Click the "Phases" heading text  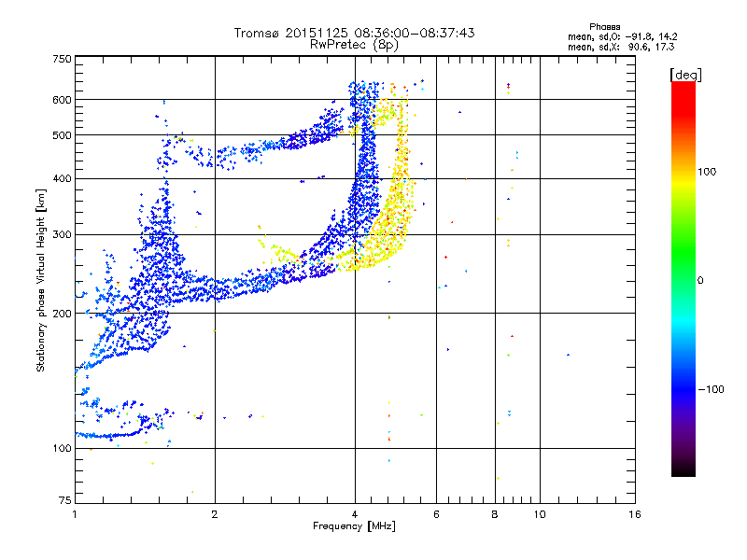pyautogui.click(x=604, y=27)
